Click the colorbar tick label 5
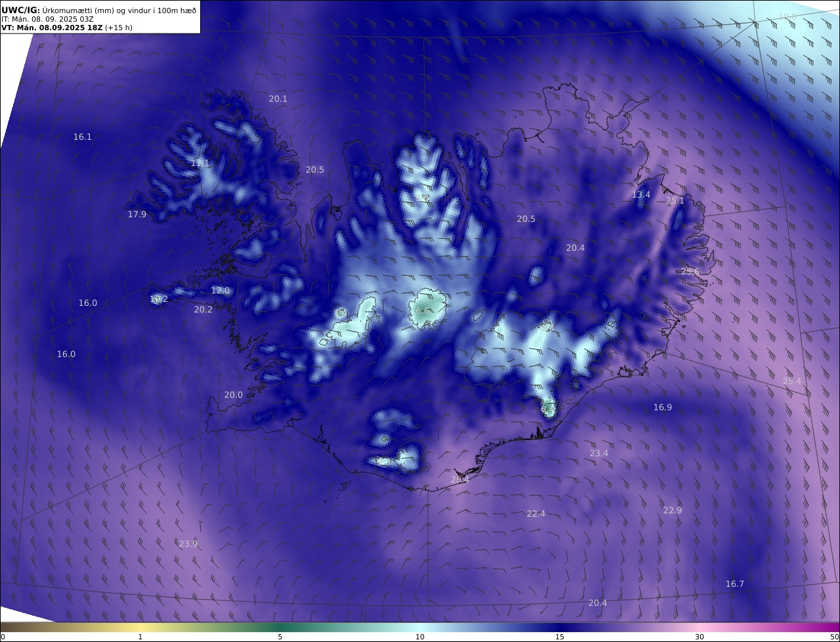Image resolution: width=840 pixels, height=642 pixels. coord(280,637)
